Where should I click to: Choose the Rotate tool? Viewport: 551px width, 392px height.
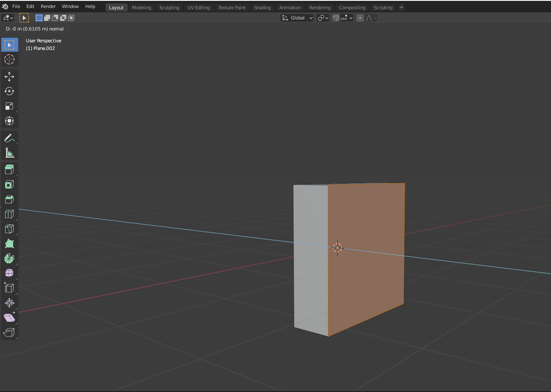[x=9, y=91]
